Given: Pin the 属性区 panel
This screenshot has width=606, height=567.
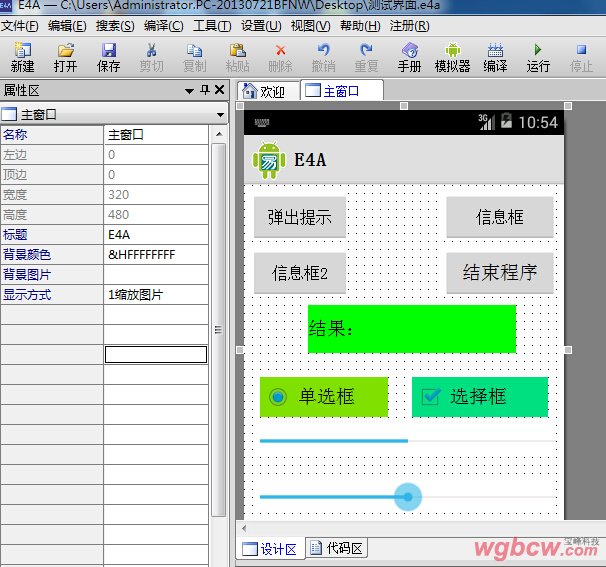Looking at the screenshot, I should coord(205,90).
